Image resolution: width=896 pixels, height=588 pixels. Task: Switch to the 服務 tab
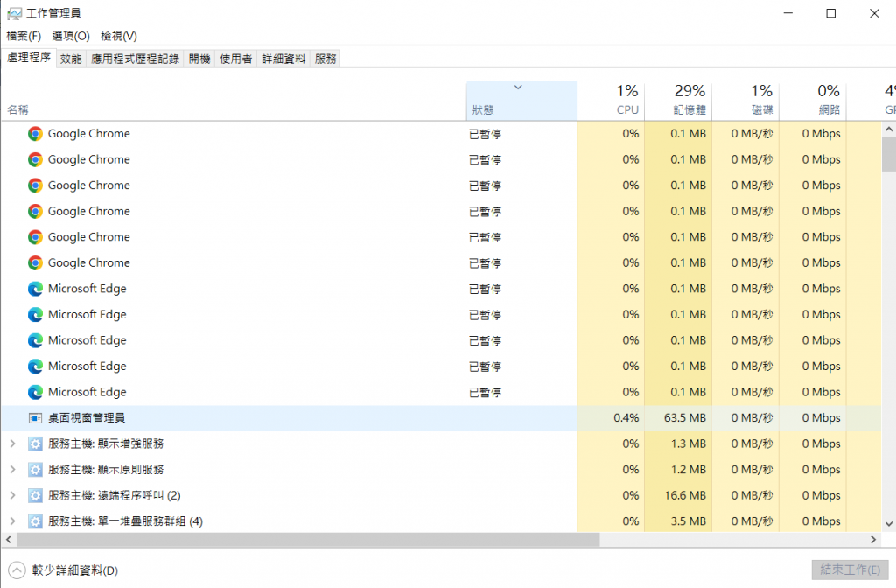[x=325, y=59]
